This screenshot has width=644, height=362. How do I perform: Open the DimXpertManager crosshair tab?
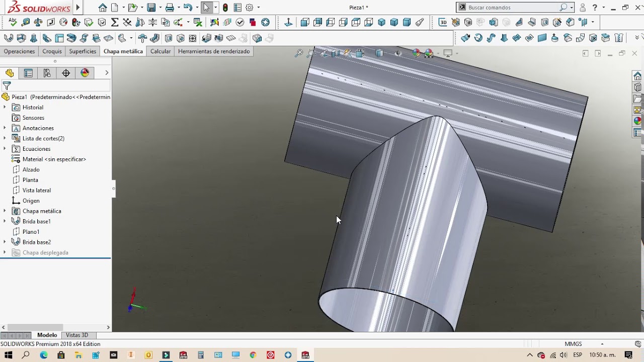pyautogui.click(x=66, y=73)
